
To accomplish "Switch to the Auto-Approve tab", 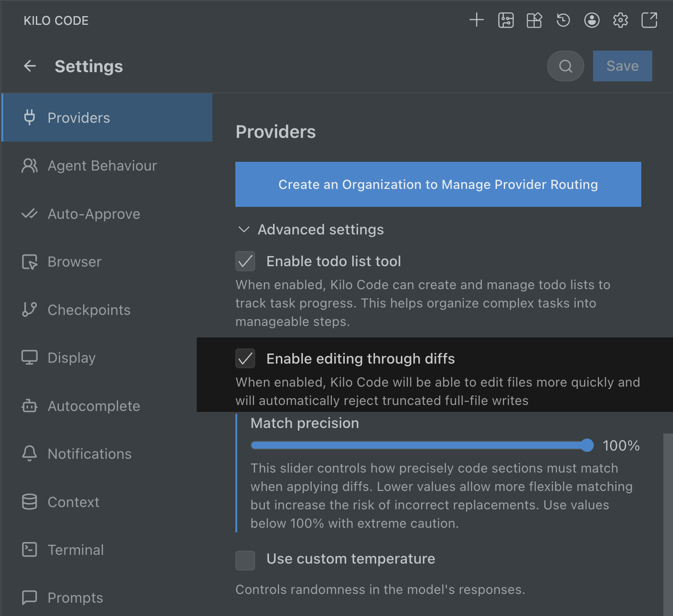I will click(94, 214).
